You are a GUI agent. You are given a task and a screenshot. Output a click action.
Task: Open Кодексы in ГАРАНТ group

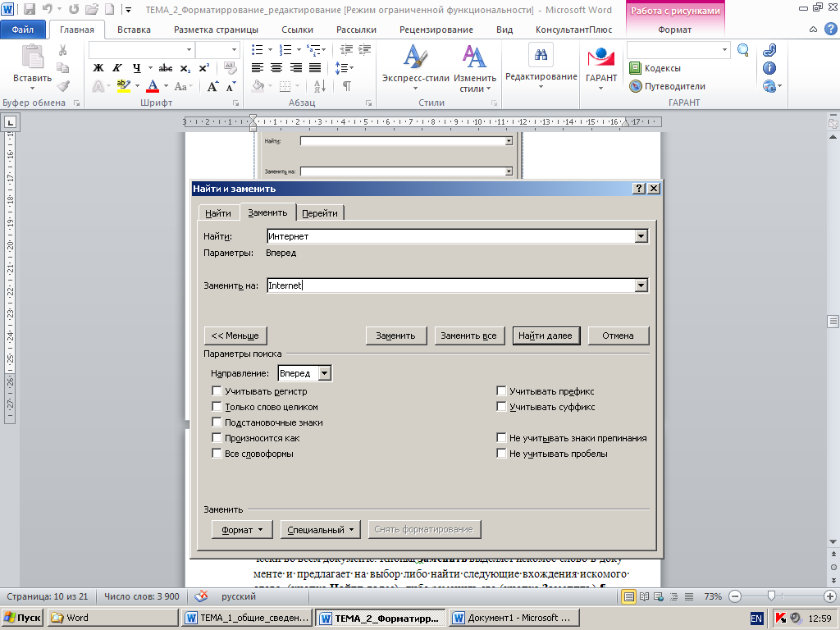pos(655,68)
